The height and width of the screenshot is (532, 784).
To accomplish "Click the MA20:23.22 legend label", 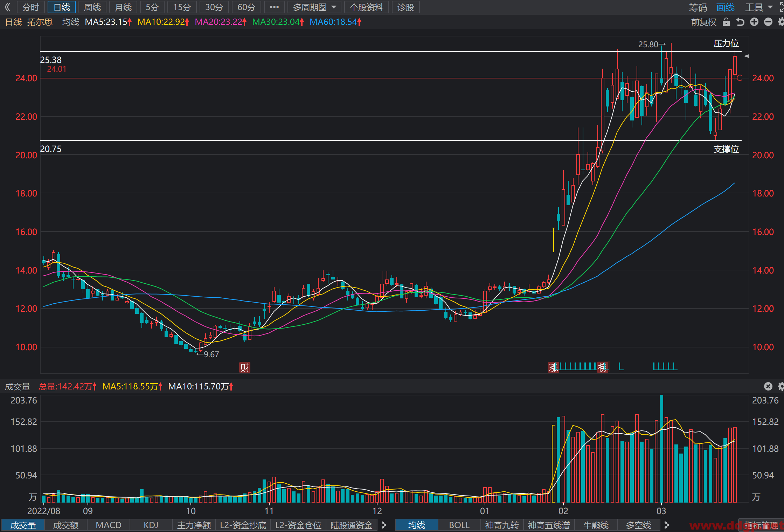I will tap(221, 22).
